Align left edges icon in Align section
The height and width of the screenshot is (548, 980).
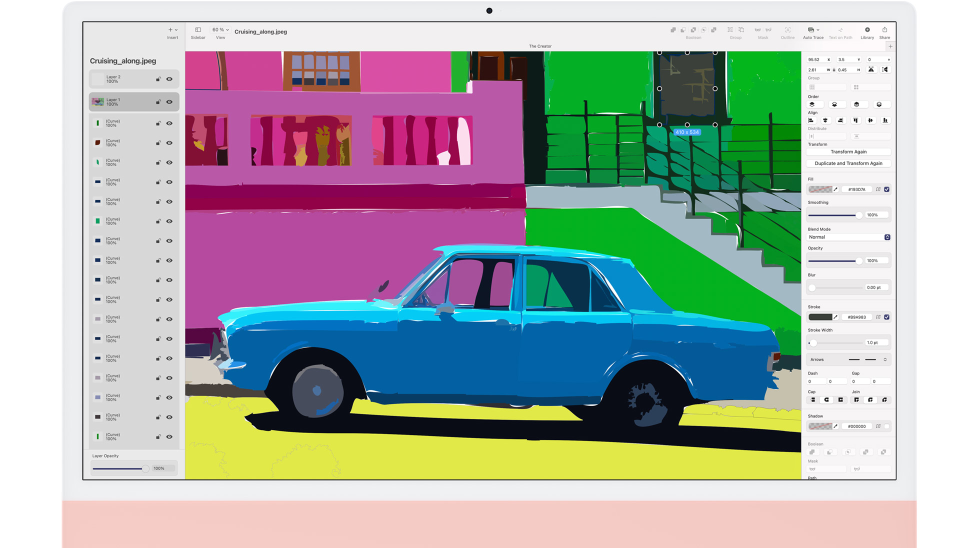tap(811, 120)
